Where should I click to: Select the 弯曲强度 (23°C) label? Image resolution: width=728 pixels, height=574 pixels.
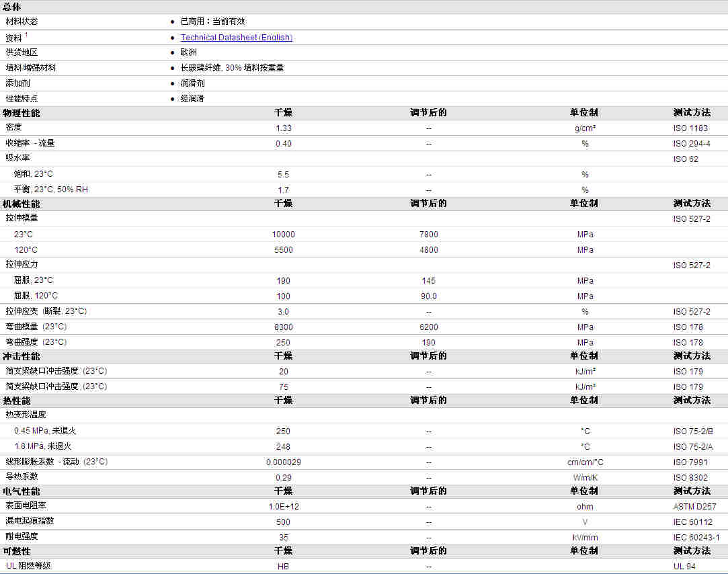point(36,342)
